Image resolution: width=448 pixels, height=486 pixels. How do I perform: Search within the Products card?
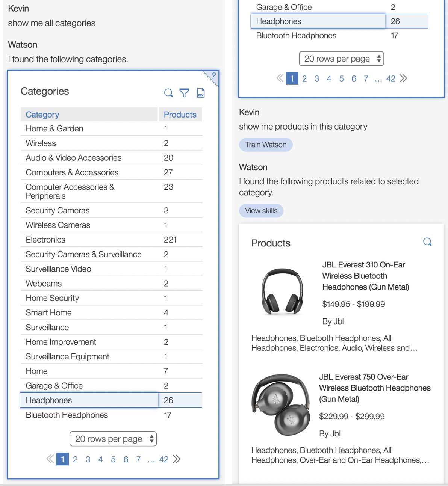tap(427, 241)
